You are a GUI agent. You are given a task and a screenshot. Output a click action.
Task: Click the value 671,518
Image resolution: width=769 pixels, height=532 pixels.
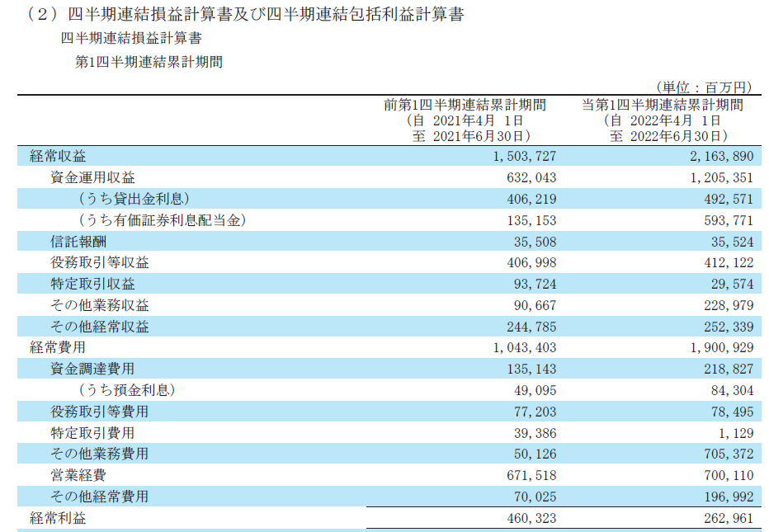[531, 476]
